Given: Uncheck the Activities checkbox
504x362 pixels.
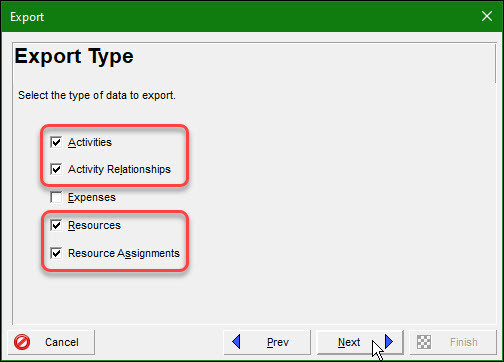Looking at the screenshot, I should pos(56,142).
